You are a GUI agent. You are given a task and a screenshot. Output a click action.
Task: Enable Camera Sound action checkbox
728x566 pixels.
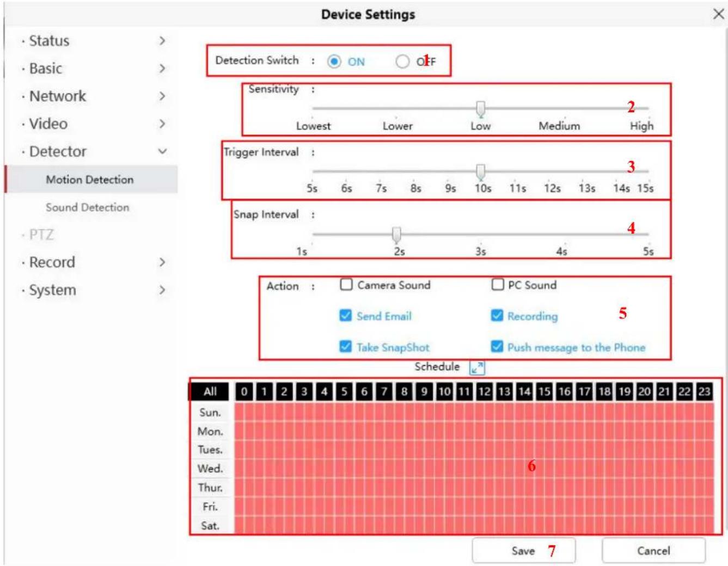[346, 285]
